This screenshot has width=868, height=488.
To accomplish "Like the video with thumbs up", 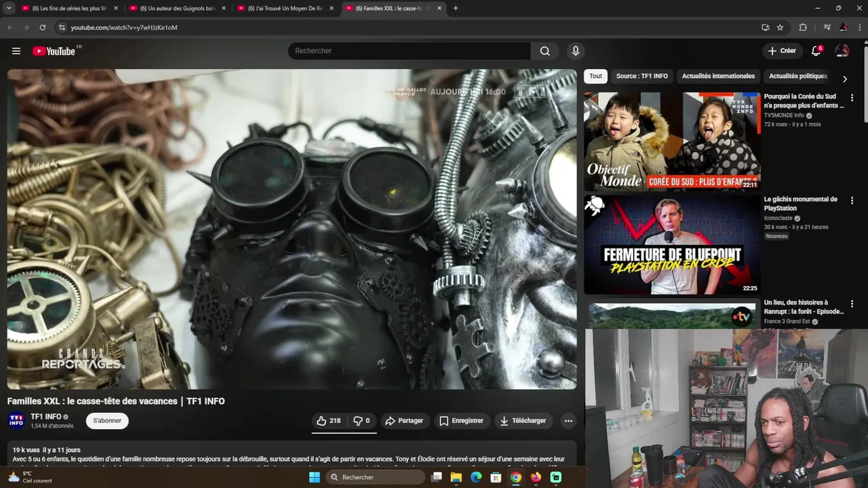I will (x=329, y=421).
